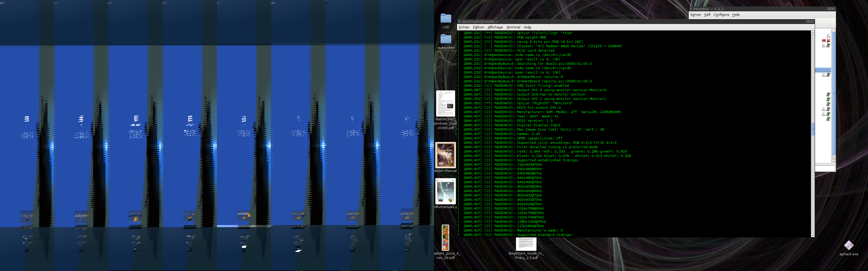Open the Help menu in Mumble
Screen dimensions: 868x271
tap(736, 15)
